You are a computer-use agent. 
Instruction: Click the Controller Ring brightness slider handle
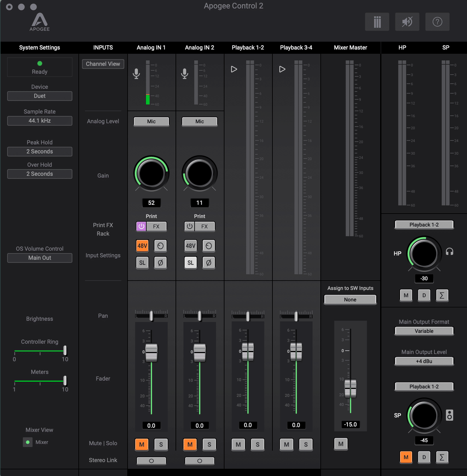(65, 350)
